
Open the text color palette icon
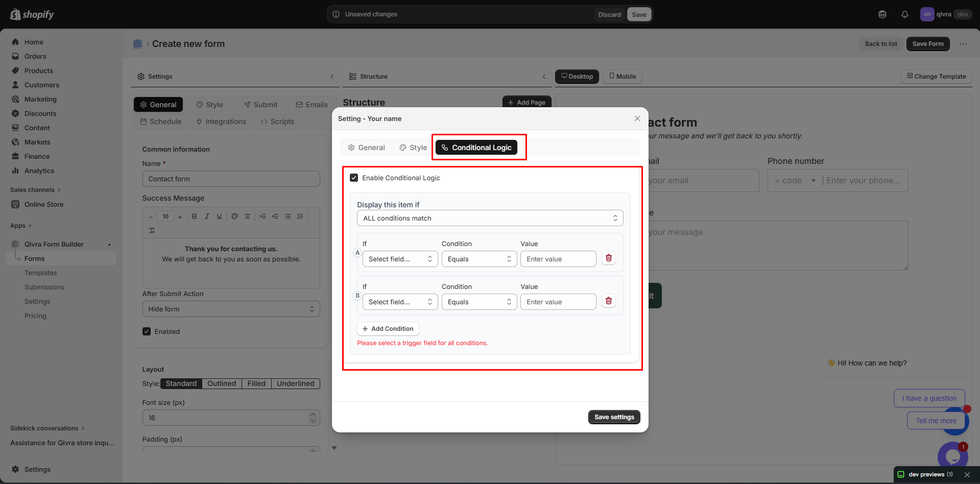click(234, 216)
